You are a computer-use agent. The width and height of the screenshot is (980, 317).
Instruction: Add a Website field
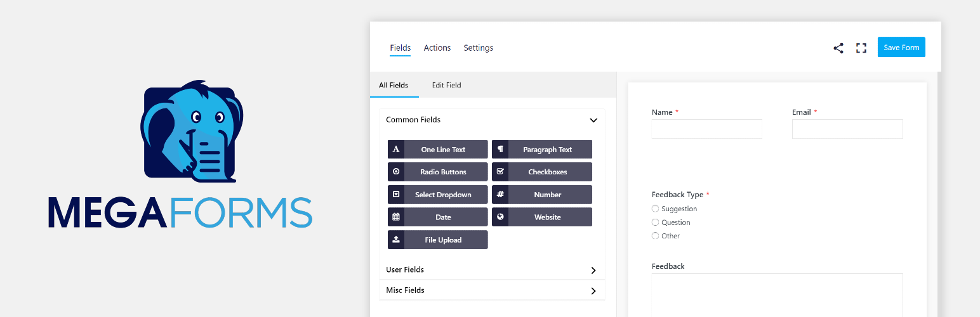[x=542, y=217]
